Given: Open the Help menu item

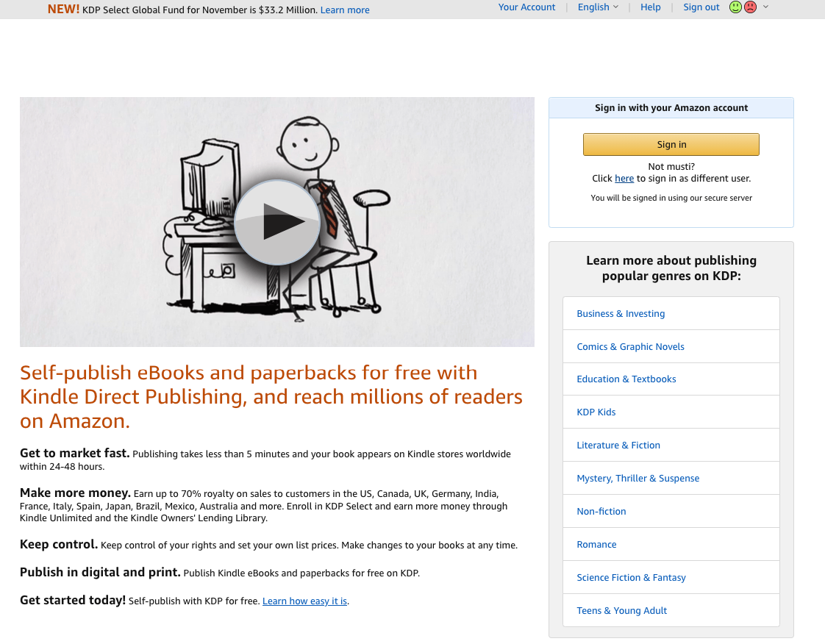Looking at the screenshot, I should pyautogui.click(x=650, y=7).
